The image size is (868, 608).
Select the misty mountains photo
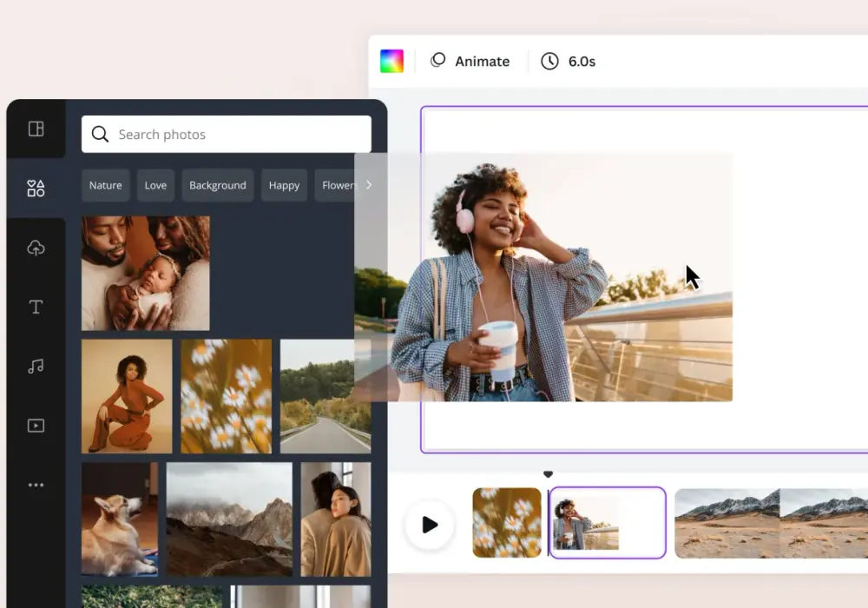click(229, 519)
